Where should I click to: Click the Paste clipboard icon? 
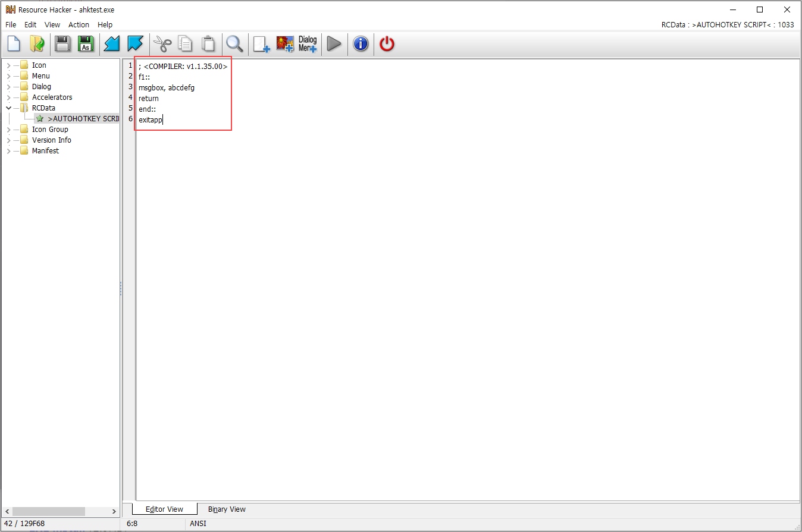click(x=208, y=44)
